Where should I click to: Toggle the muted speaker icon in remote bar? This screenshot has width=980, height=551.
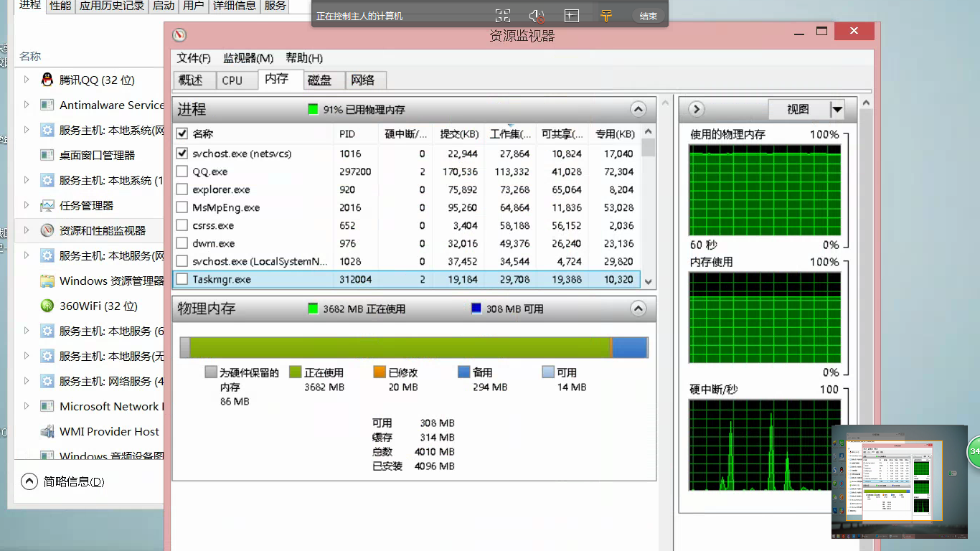[537, 16]
